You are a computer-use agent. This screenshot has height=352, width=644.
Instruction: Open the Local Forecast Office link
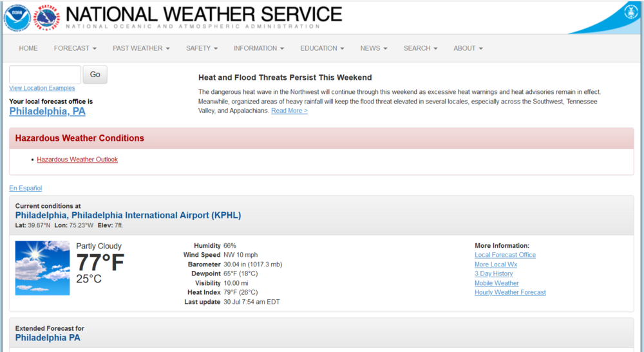pyautogui.click(x=505, y=255)
